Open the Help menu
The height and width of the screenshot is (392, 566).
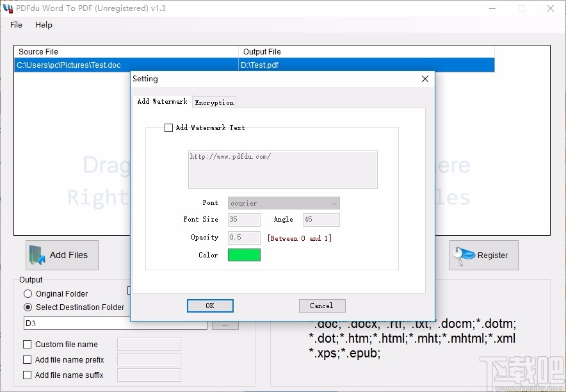44,25
